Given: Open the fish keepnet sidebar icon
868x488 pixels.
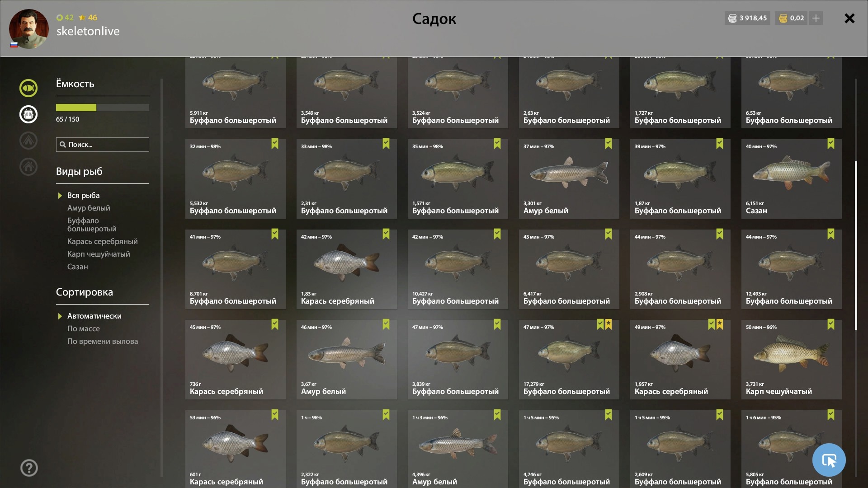Looking at the screenshot, I should click(x=28, y=88).
